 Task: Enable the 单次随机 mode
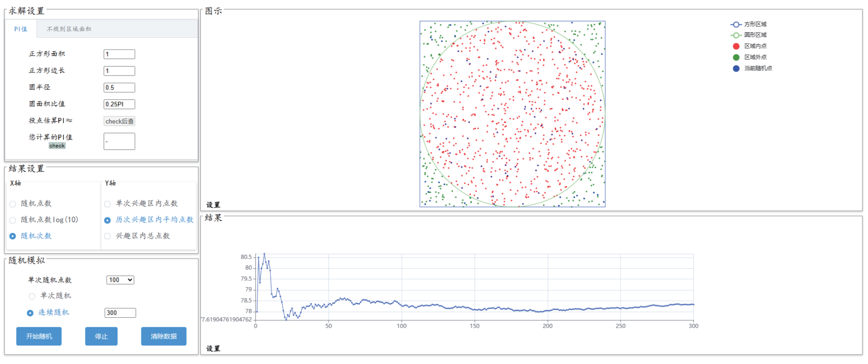[32, 296]
